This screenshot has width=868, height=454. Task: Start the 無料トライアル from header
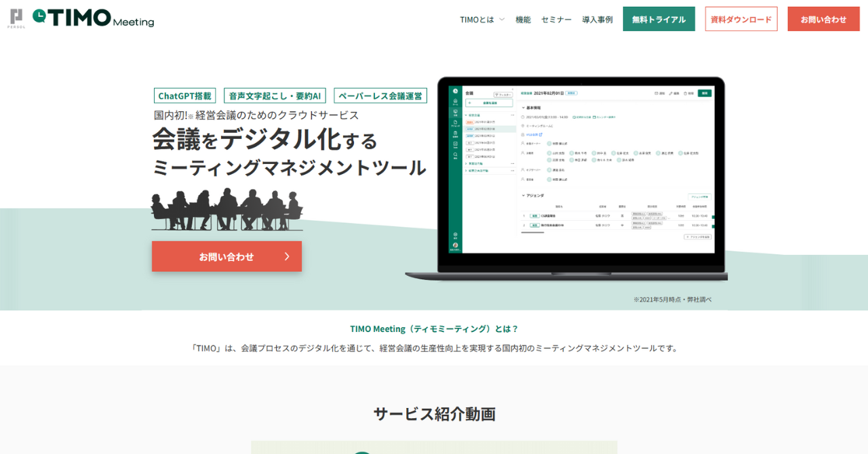[658, 19]
